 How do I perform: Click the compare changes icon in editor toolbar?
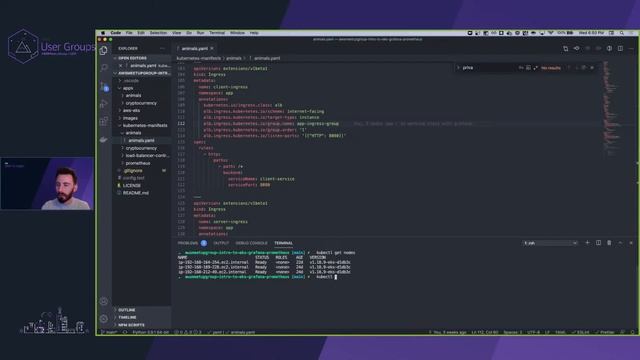tap(566, 49)
